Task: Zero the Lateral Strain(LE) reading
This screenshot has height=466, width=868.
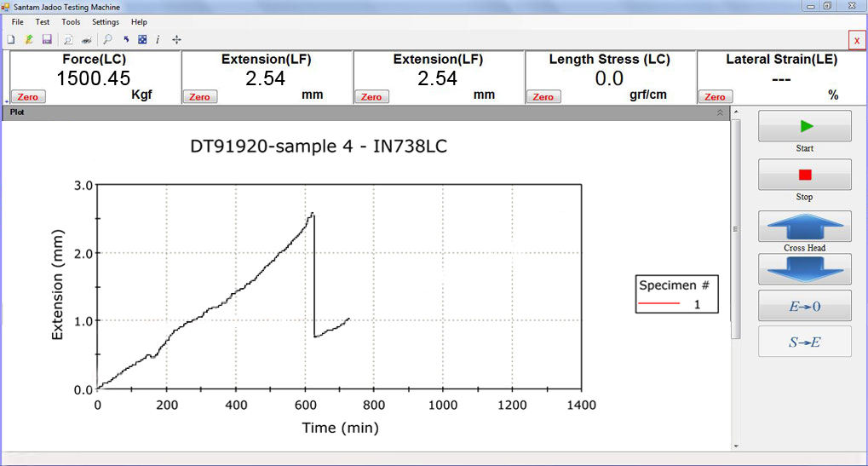Action: (x=715, y=97)
